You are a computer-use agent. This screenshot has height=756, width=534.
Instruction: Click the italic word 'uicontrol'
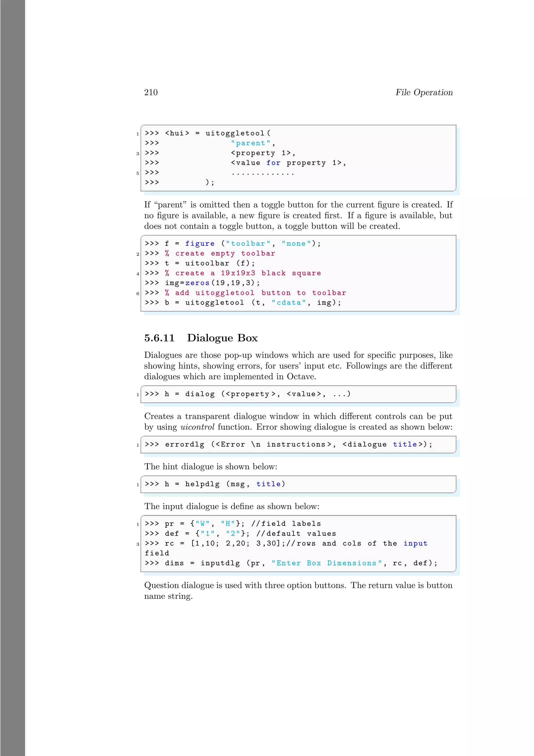pyautogui.click(x=197, y=427)
